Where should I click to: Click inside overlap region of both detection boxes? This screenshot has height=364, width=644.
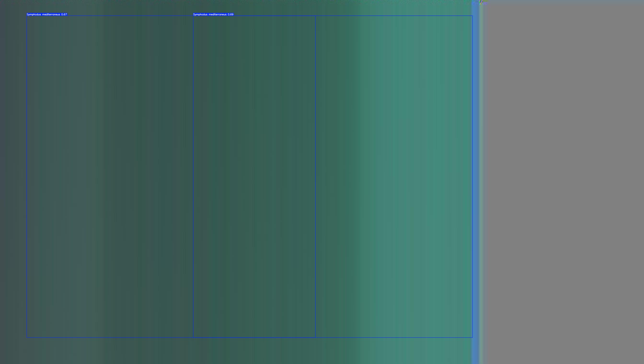(x=254, y=175)
